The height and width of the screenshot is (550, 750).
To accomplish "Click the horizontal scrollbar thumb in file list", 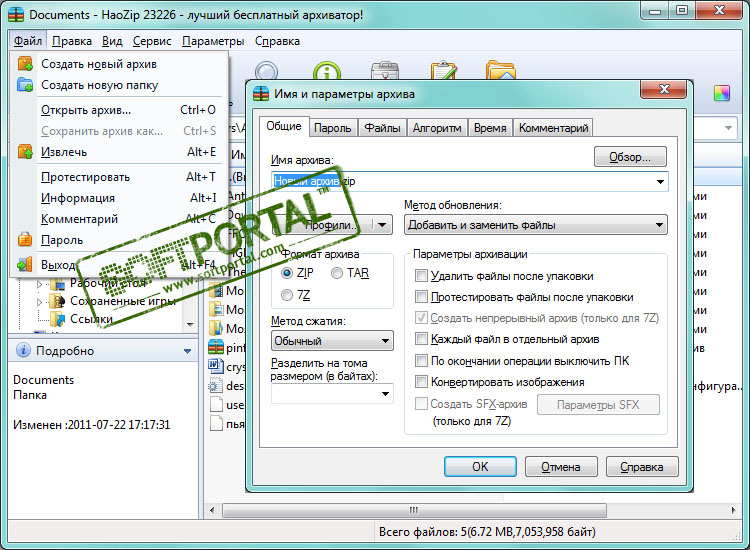I will pos(414,510).
